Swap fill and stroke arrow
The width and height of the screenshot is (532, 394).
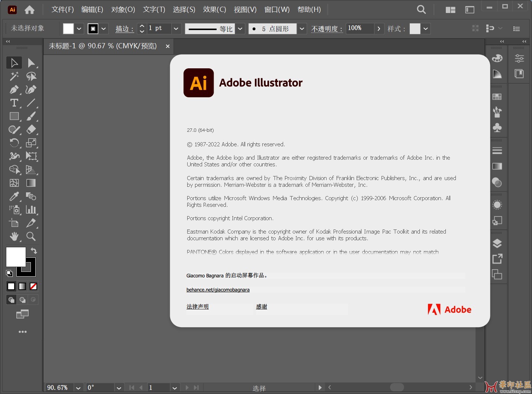coord(34,251)
